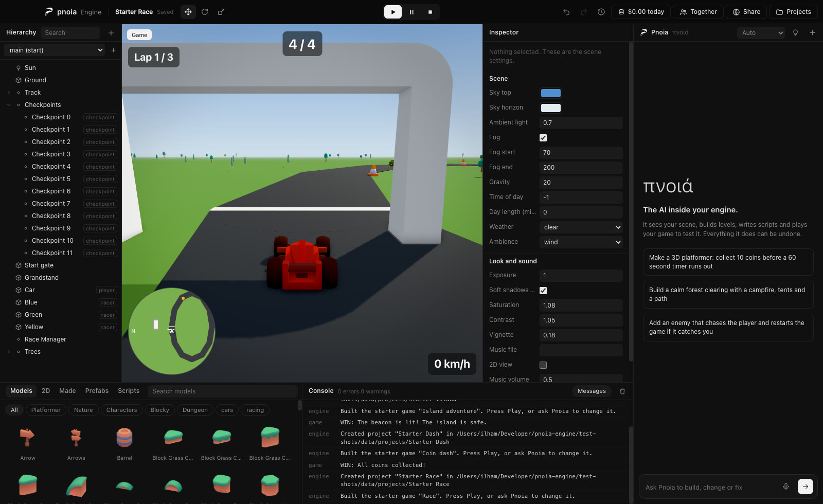This screenshot has height=504, width=823.
Task: Click the microphone icon in Pnoia prompt
Action: pyautogui.click(x=786, y=487)
